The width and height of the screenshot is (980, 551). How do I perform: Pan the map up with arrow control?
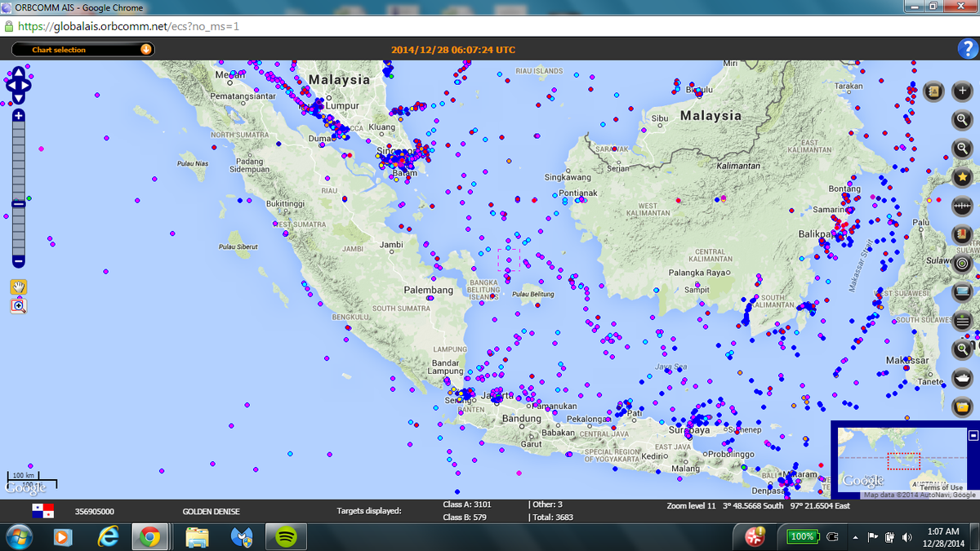[x=18, y=72]
